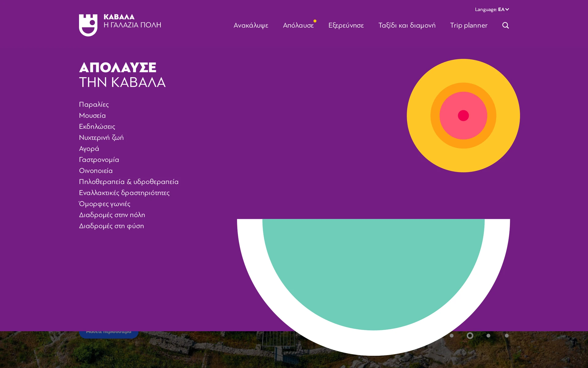Visit the Νυχτερινή ζωή page

click(x=101, y=138)
